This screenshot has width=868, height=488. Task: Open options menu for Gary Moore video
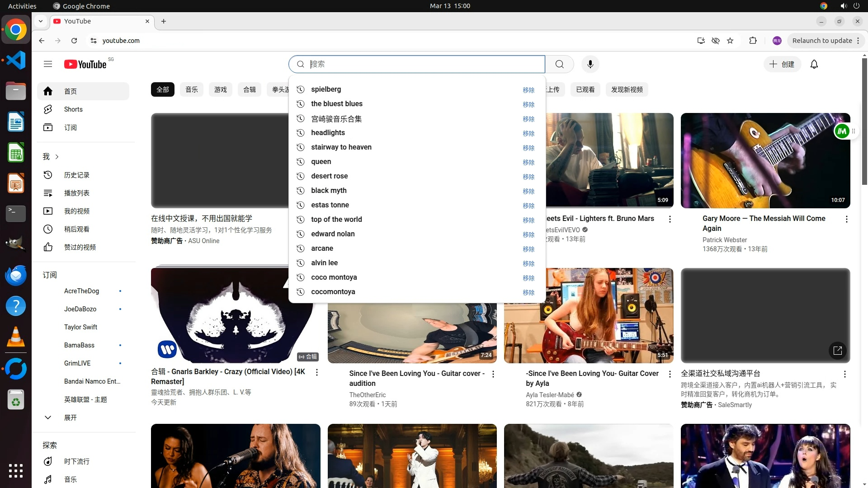(846, 219)
